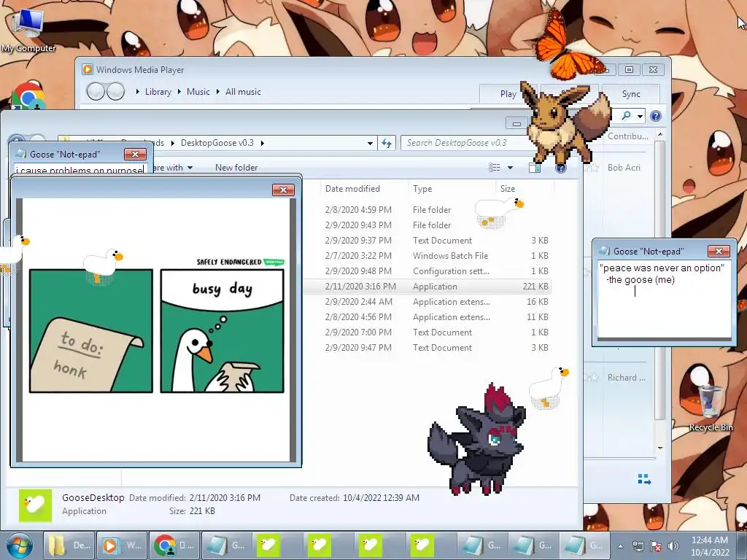Click the Media Player scrollbar up arrow
This screenshot has width=747, height=560.
(659, 135)
